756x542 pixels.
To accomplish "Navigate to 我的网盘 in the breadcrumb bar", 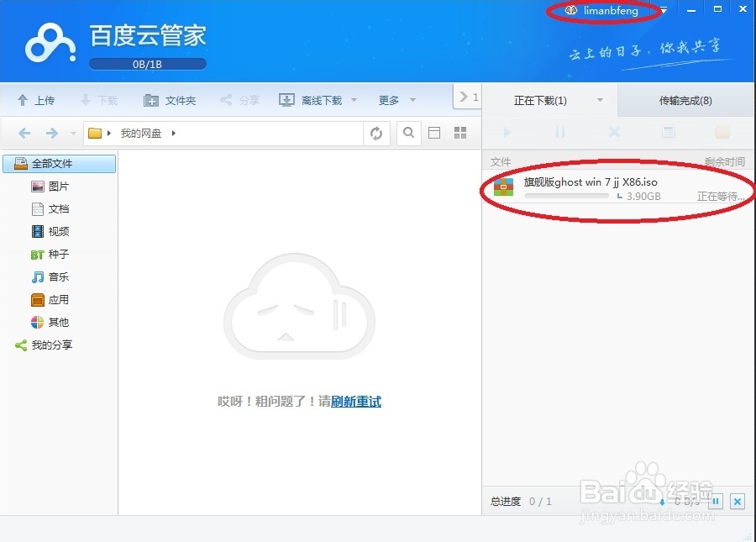I will click(137, 132).
